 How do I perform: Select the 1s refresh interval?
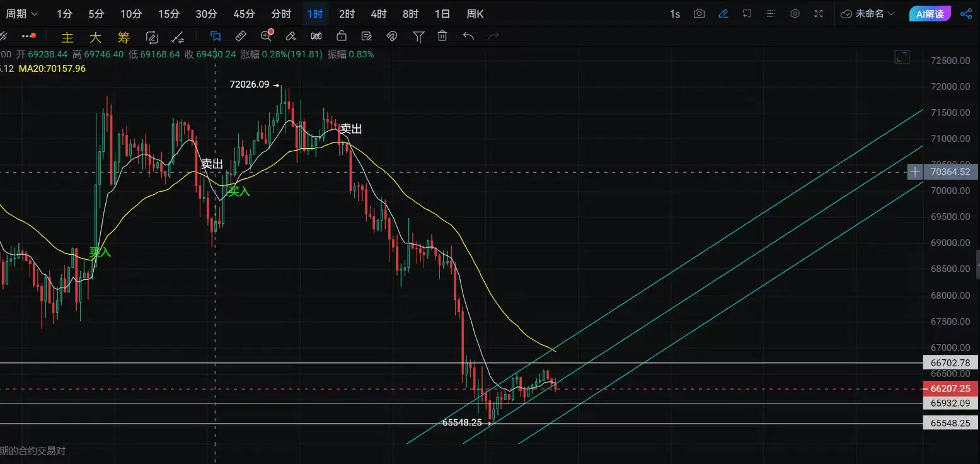point(675,14)
